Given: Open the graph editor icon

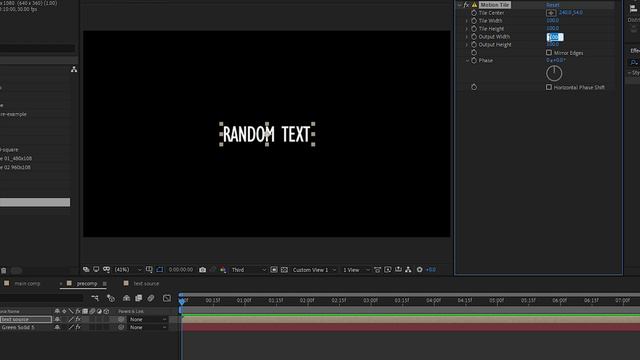Looking at the screenshot, I should tap(167, 298).
